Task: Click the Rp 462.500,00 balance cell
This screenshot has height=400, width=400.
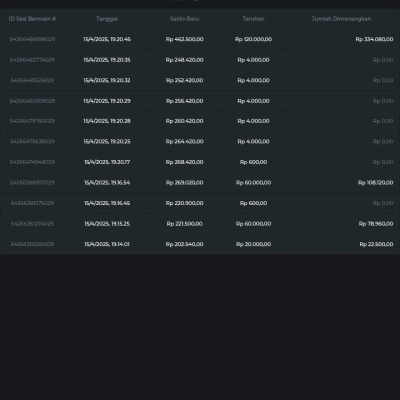Action: click(184, 39)
